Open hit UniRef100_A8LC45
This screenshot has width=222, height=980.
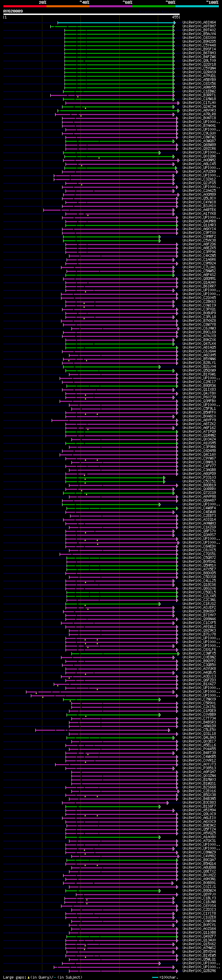pyautogui.click(x=199, y=164)
